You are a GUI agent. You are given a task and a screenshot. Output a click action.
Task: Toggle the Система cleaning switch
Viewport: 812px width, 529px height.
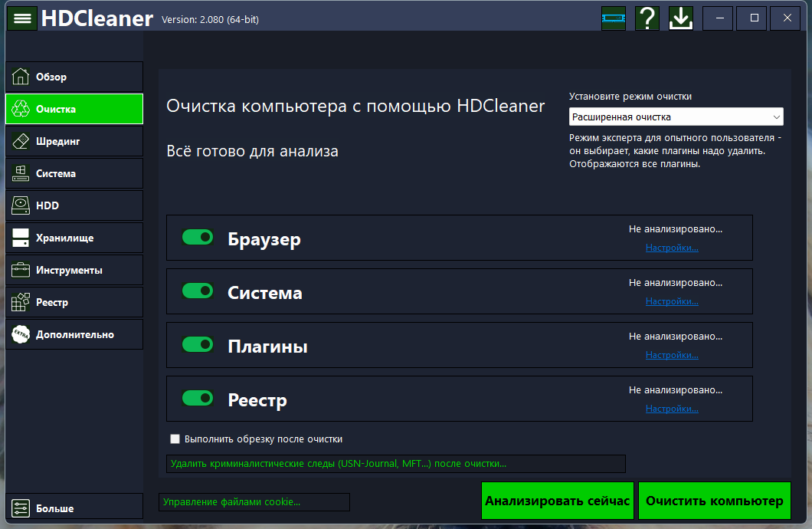[x=198, y=291]
